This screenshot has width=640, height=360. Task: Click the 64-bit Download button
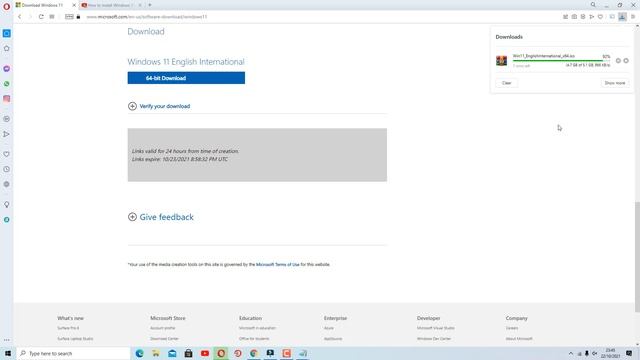point(186,78)
